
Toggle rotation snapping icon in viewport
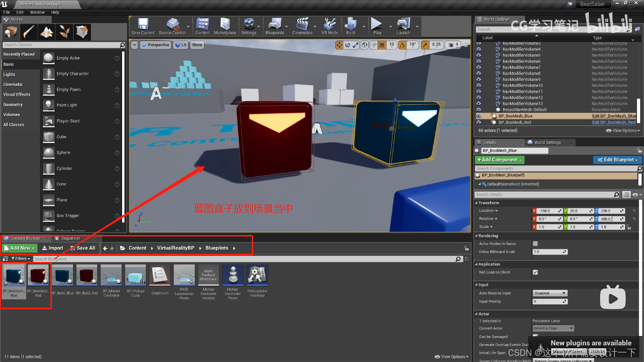click(403, 45)
